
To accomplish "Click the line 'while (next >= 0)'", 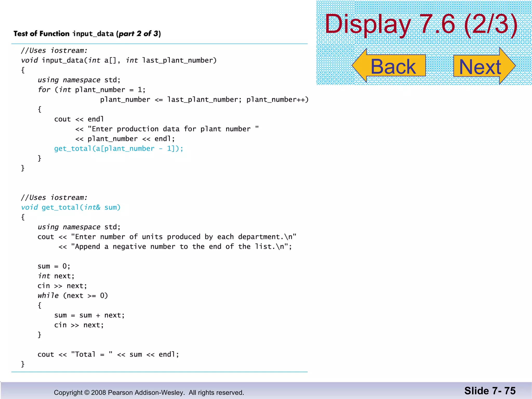I will click(73, 296).
